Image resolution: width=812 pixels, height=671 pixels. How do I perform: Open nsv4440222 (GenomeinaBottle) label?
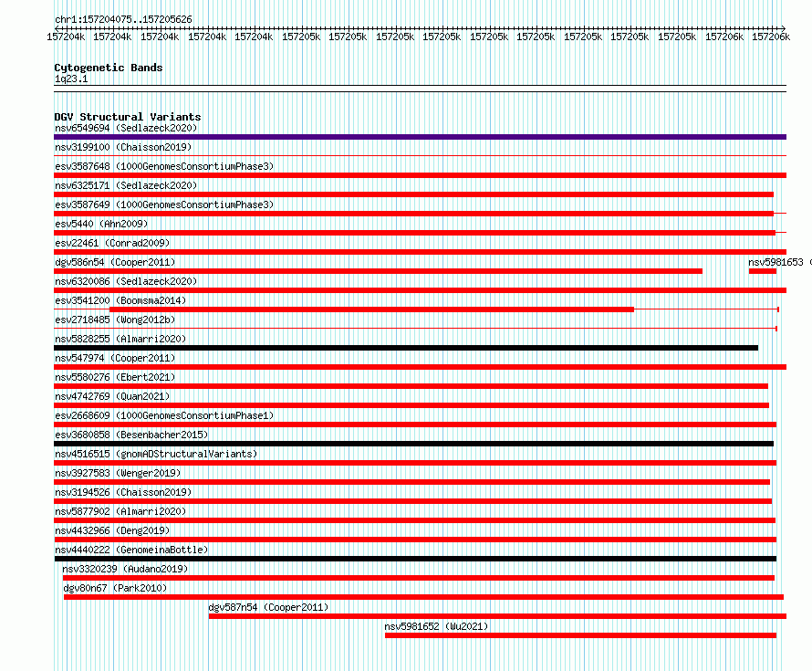tap(131, 550)
